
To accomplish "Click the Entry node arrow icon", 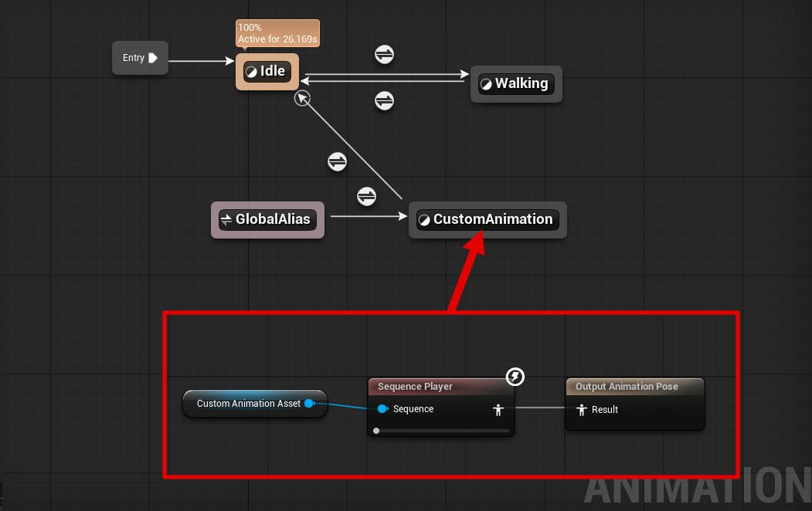I will pos(153,58).
